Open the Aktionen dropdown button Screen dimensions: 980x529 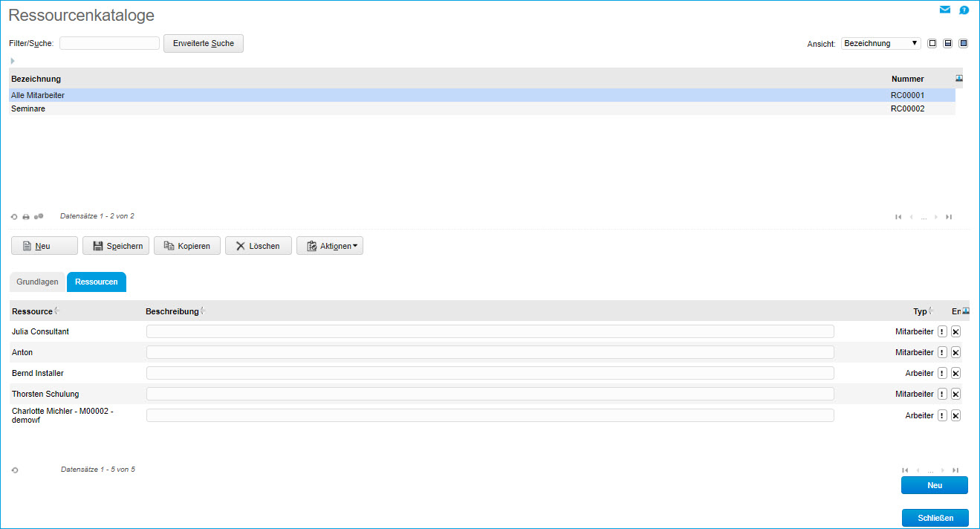click(x=330, y=246)
